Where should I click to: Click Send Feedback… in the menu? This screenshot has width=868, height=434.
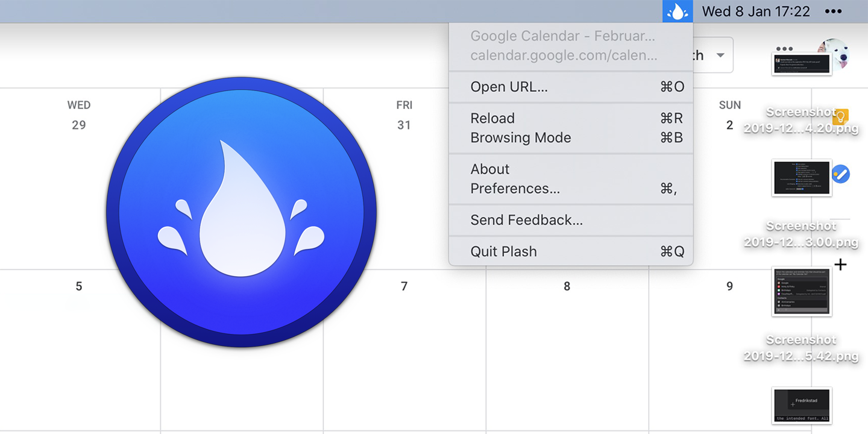526,220
